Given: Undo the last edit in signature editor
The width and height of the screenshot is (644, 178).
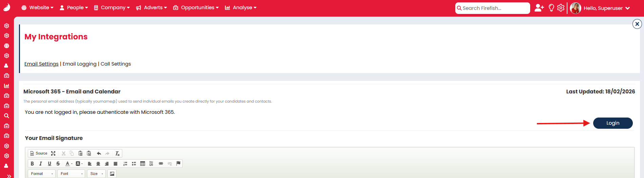Looking at the screenshot, I should coord(99,154).
